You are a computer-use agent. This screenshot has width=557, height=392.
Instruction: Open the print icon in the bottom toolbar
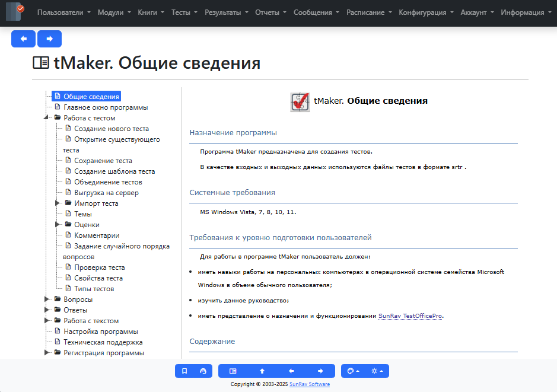[203, 371]
